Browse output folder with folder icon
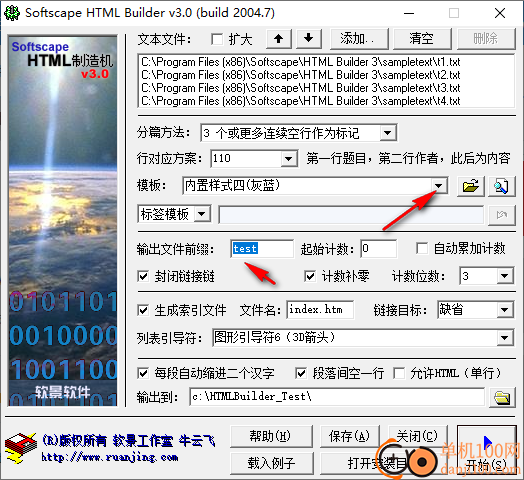The image size is (524, 480). (x=502, y=397)
